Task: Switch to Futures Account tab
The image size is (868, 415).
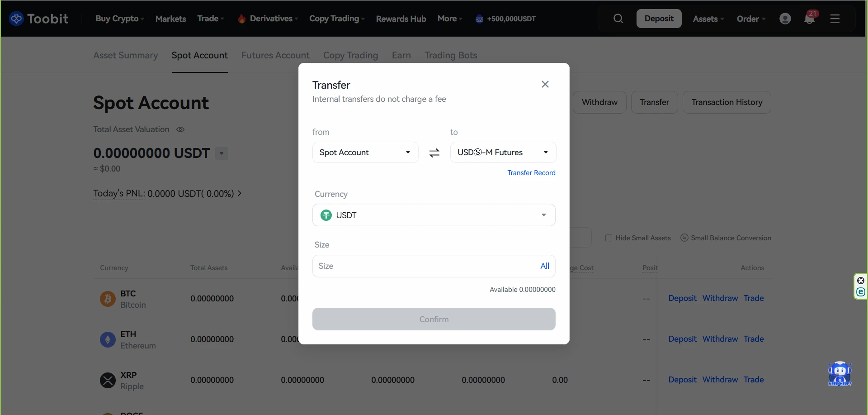Action: [275, 55]
